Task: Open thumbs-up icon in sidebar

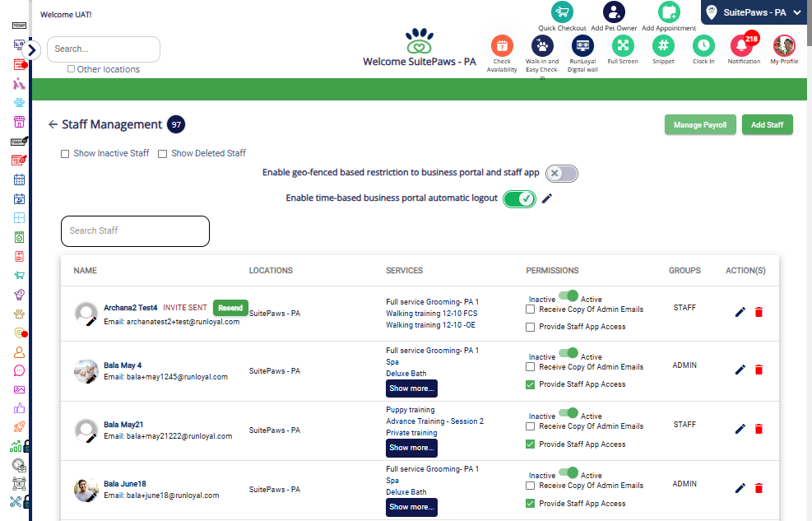Action: (19, 408)
